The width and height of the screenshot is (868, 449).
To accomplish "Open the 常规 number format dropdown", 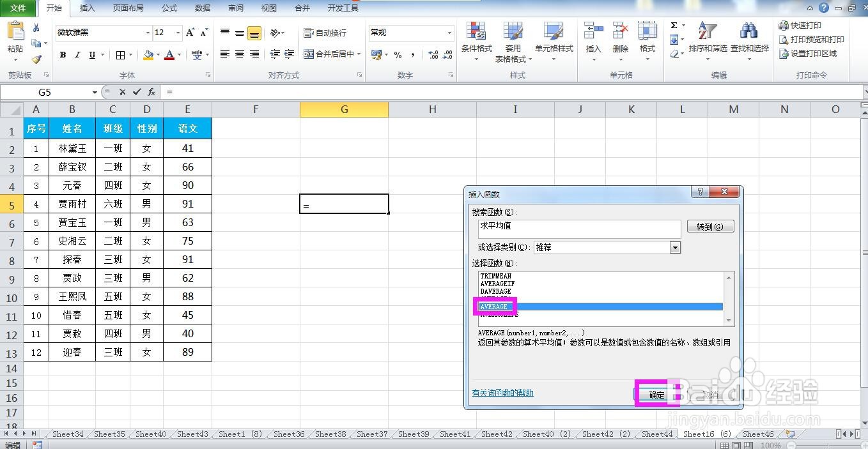I will 449,33.
